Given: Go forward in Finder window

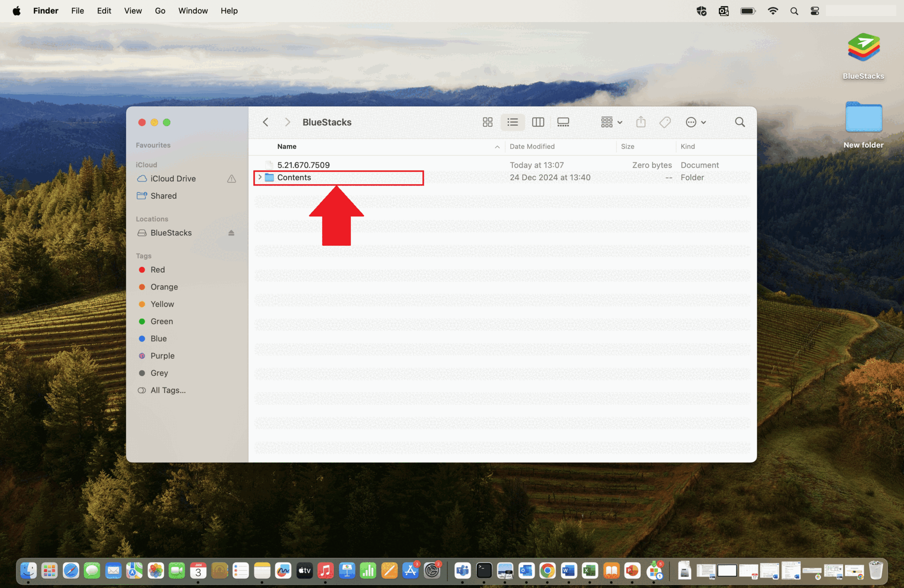Looking at the screenshot, I should click(287, 122).
